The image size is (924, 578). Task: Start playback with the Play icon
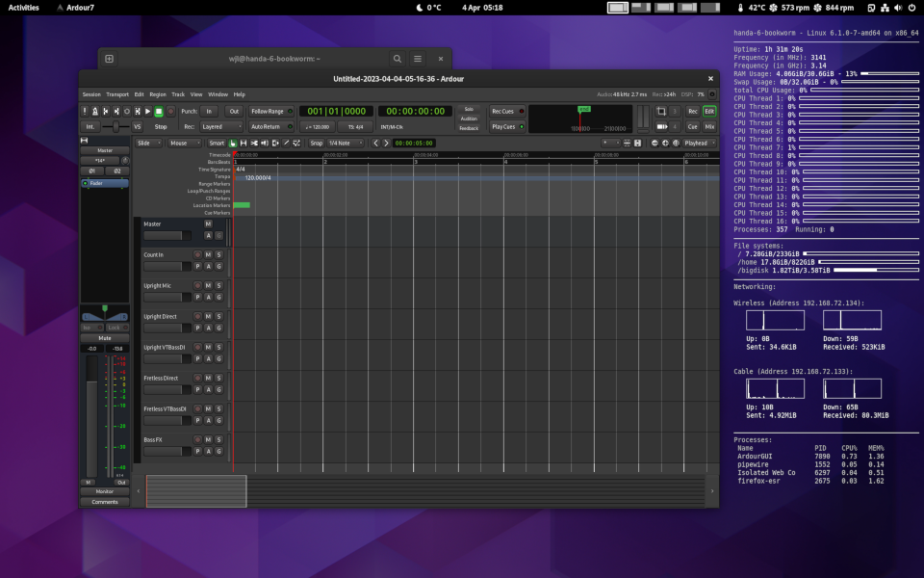pyautogui.click(x=148, y=111)
